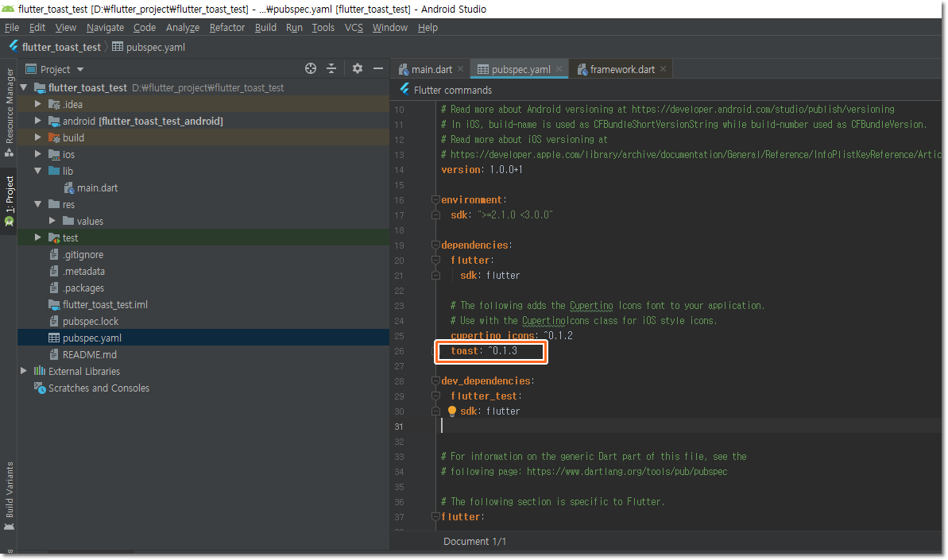Image resolution: width=948 pixels, height=560 pixels.
Task: Click the yellow lightbulb intention icon
Action: (x=451, y=411)
